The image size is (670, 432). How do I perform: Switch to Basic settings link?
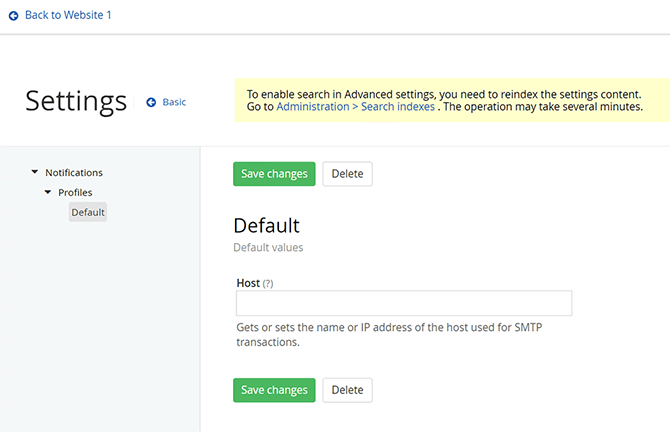pos(174,102)
